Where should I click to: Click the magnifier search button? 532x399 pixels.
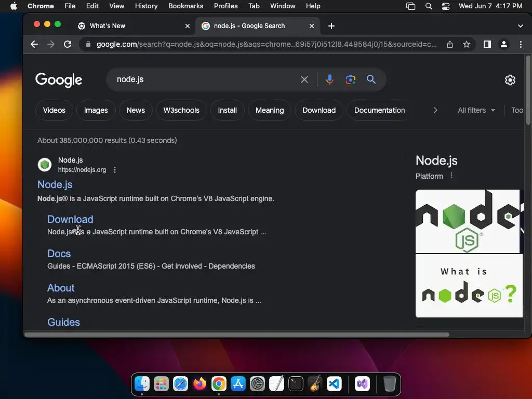[x=371, y=79]
